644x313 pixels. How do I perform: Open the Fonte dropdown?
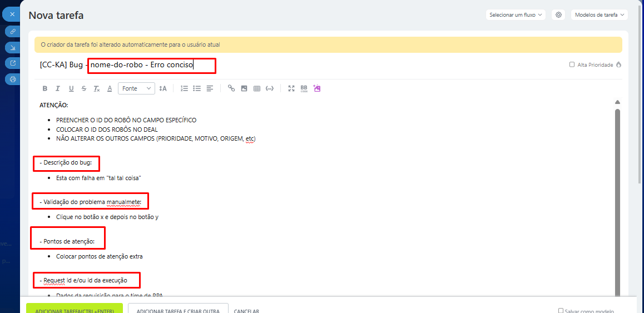(136, 88)
